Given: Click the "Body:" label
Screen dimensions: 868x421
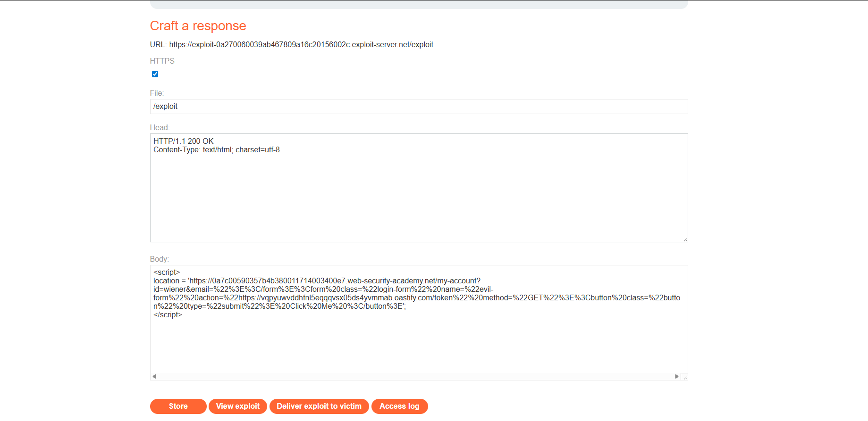Looking at the screenshot, I should [x=159, y=259].
